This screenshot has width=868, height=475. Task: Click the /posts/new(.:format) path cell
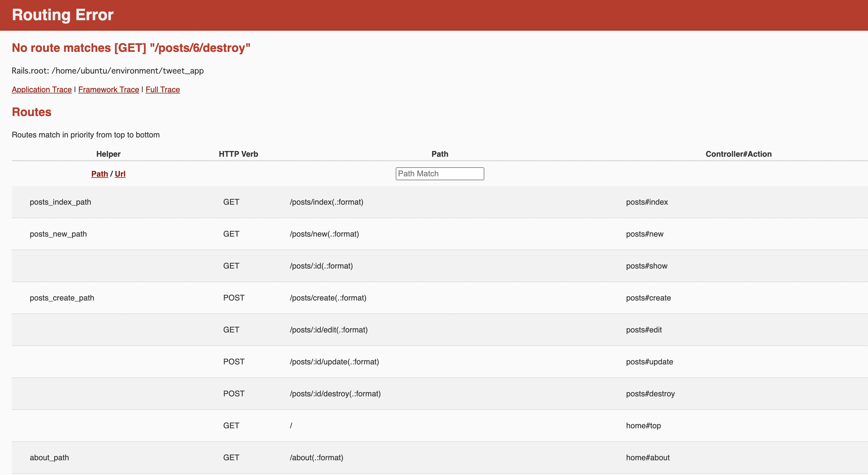click(x=324, y=234)
